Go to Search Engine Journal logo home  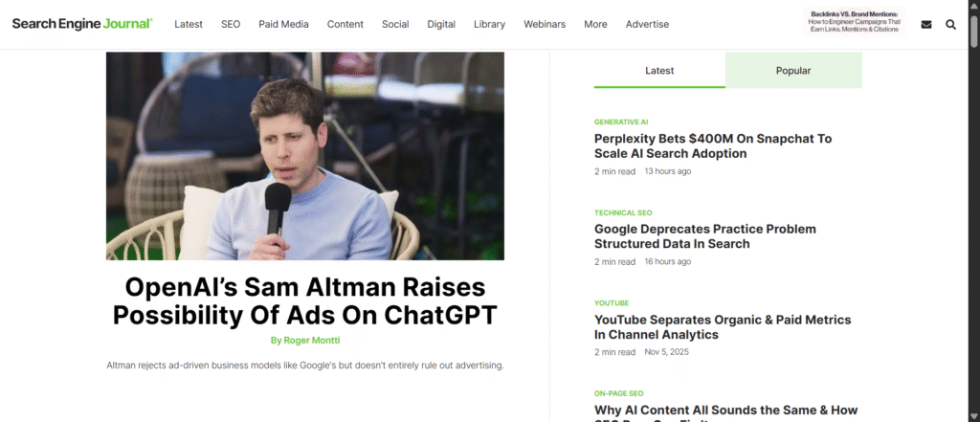coord(82,24)
